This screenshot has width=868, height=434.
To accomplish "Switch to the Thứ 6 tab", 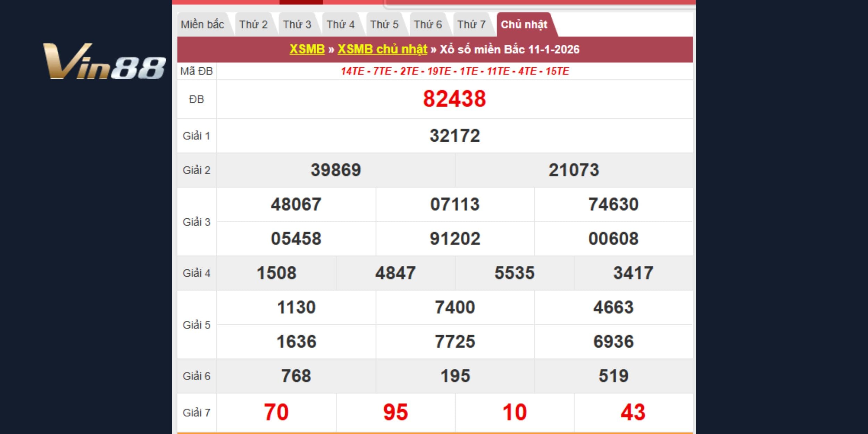I will pos(428,25).
